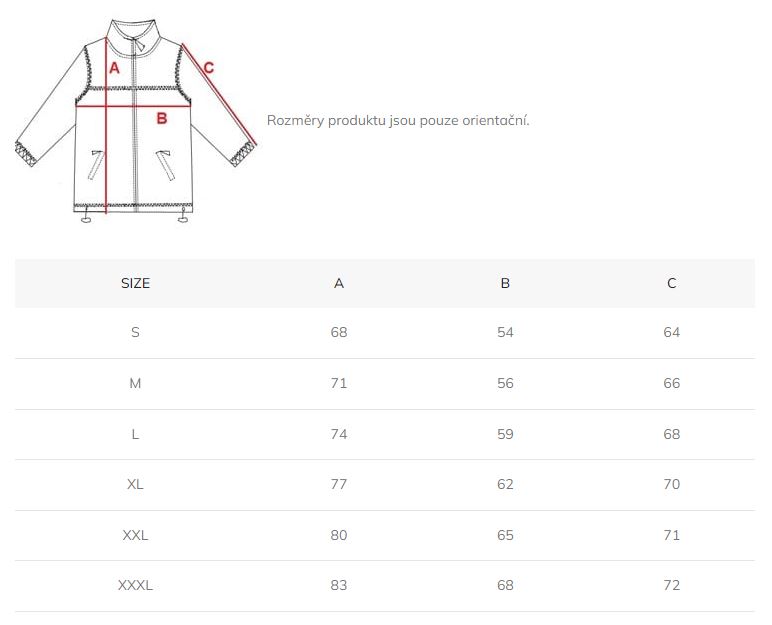Click value 68 in the S row

pos(339,332)
